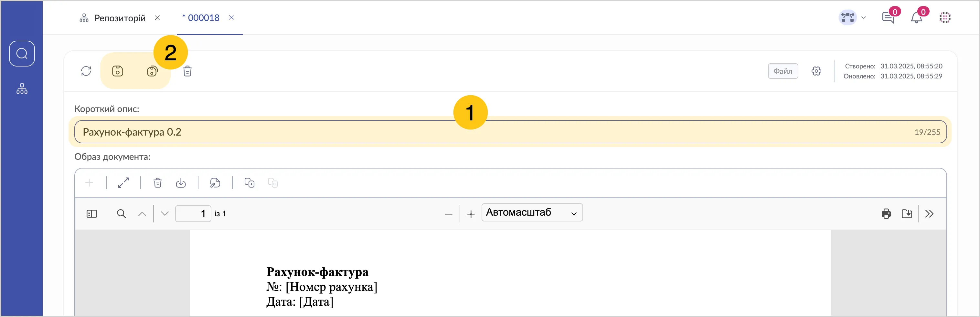Viewport: 980px width, 317px height.
Task: Click the refresh document icon
Action: 86,71
